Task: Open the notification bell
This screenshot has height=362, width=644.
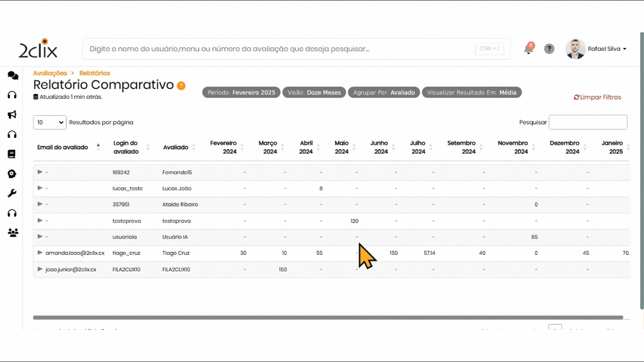Action: pos(528,49)
